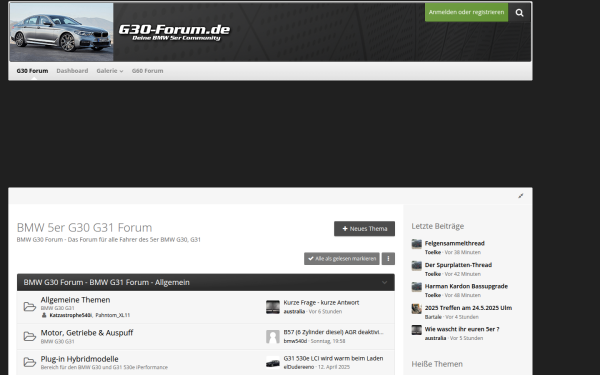Click avatar beside Felgensammelthread
Screen dimensions: 600x375
[416, 244]
